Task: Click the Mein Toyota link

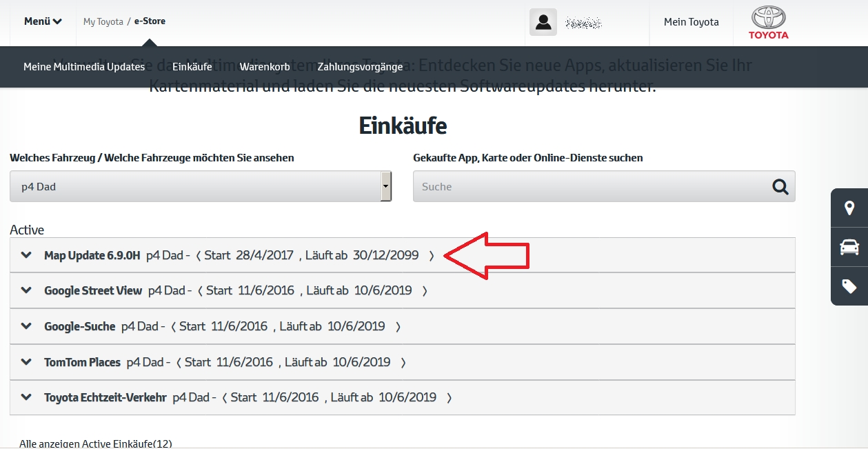Action: pos(691,22)
